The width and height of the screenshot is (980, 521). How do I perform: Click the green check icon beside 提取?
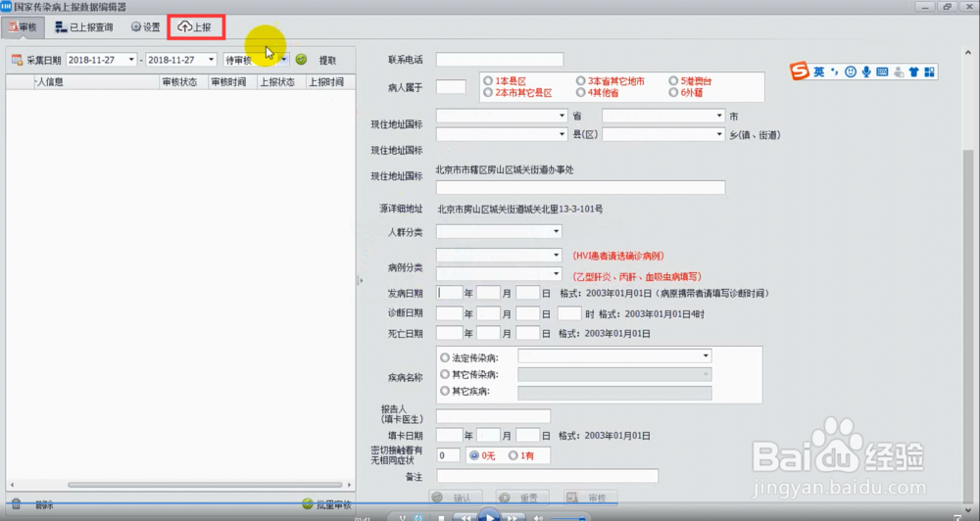pyautogui.click(x=301, y=60)
